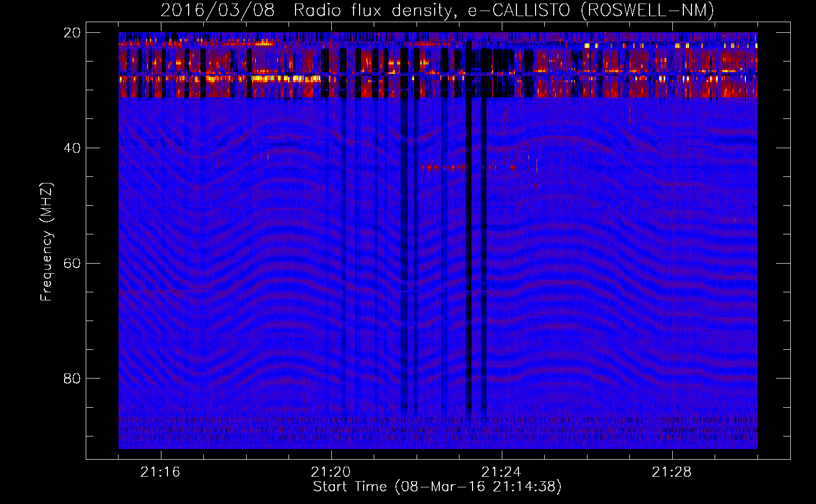Click the 21:16 time tick label

pos(160,472)
